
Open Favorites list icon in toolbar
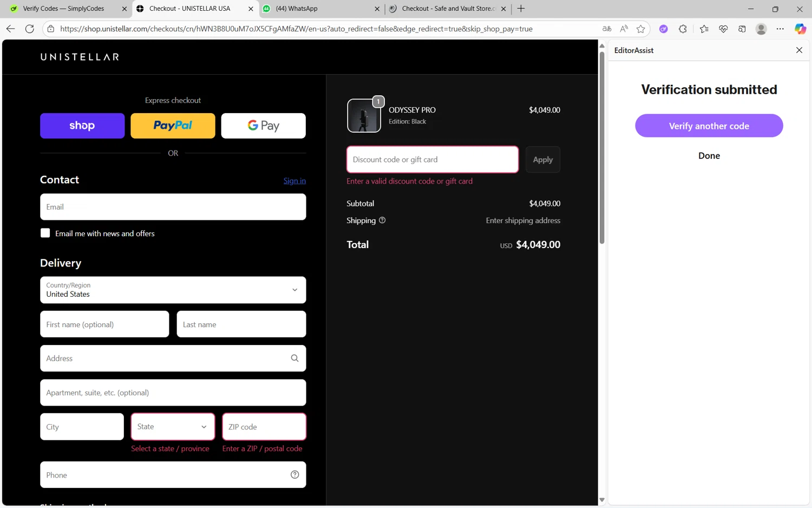pos(704,29)
